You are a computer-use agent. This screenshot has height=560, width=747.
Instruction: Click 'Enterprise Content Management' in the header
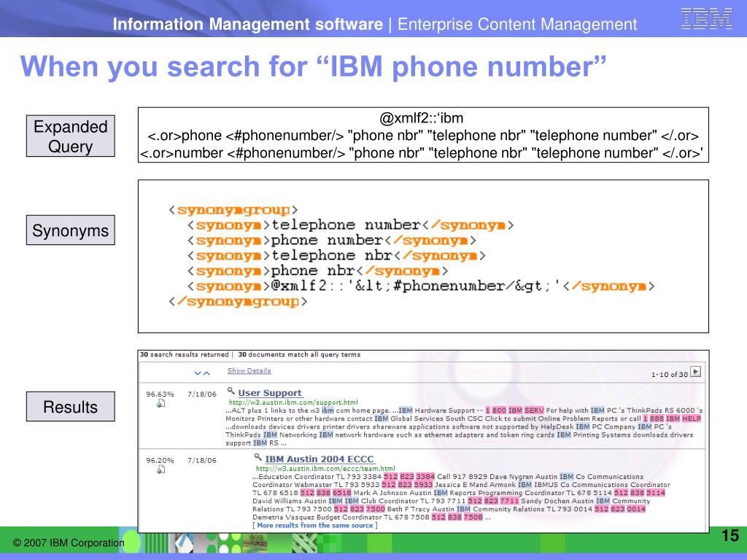(517, 24)
